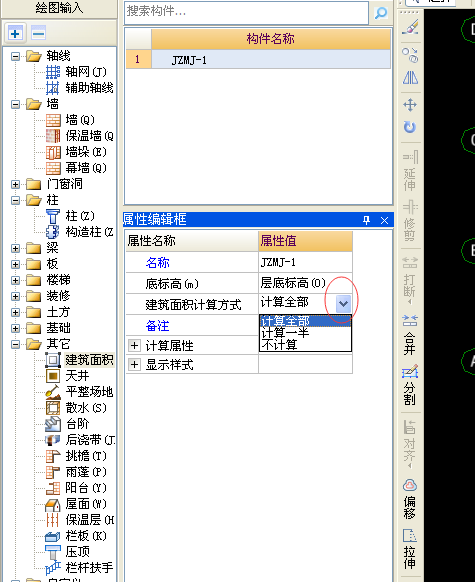Click the rotate tool icon
The height and width of the screenshot is (582, 475).
pyautogui.click(x=410, y=127)
